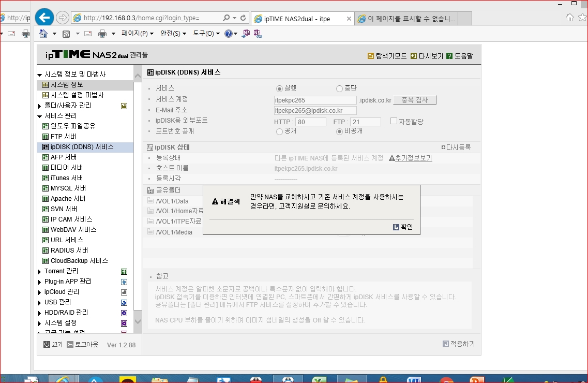Click the Torrent 관리 green icon

click(x=124, y=272)
